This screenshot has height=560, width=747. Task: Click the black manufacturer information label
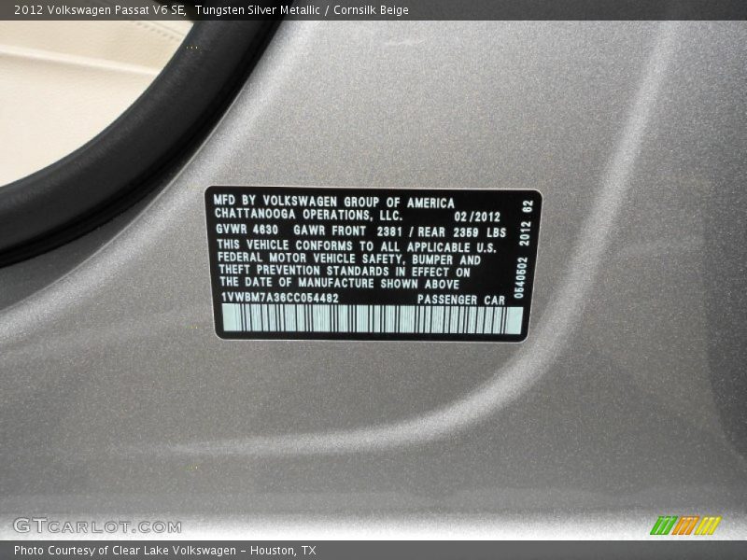373,261
